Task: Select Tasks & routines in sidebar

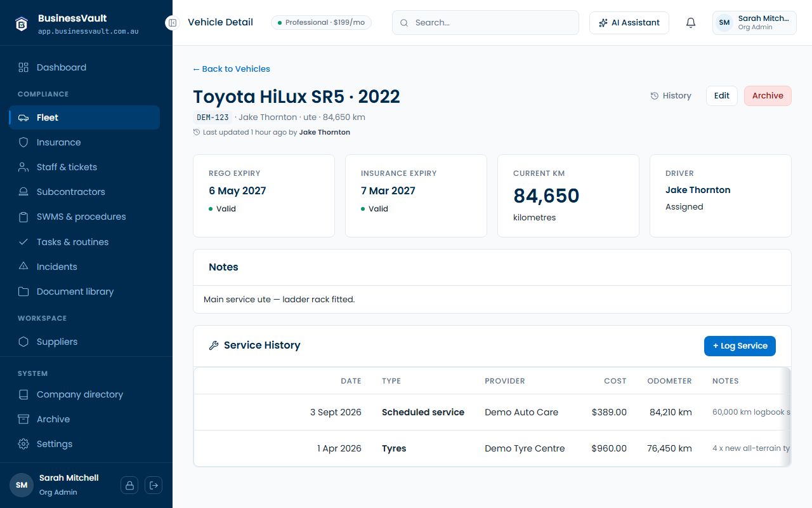Action: pyautogui.click(x=84, y=242)
